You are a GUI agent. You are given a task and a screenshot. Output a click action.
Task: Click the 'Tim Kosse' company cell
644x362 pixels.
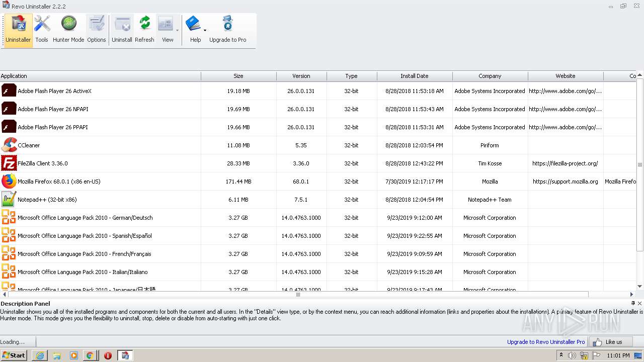(x=490, y=163)
